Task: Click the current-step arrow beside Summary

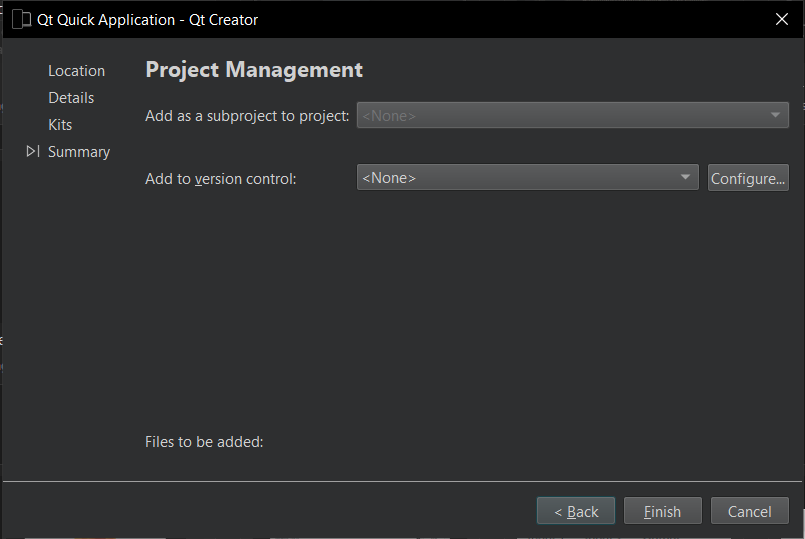Action: coord(33,152)
